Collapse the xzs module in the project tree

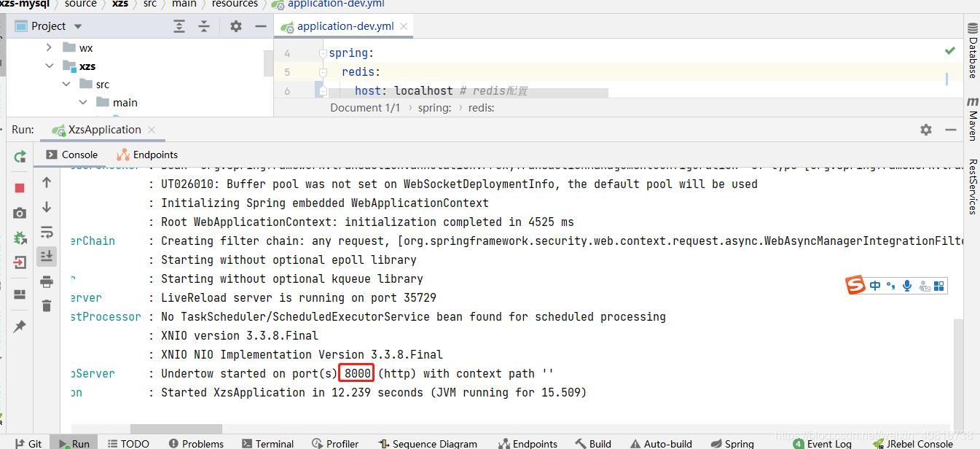[49, 66]
